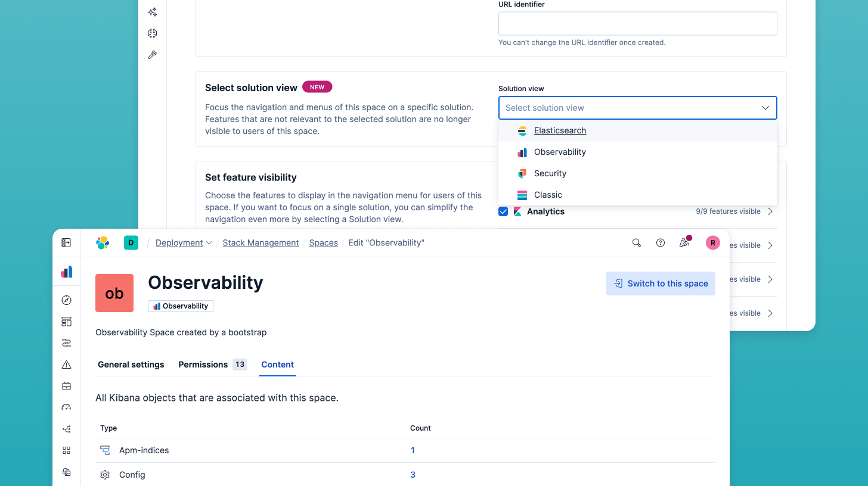868x486 pixels.
Task: Open the Solution view dropdown
Action: (x=637, y=108)
